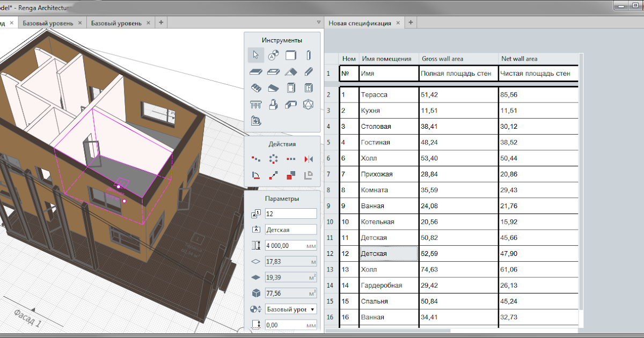644x338 pixels.
Task: Click the Rotate action icon
Action: click(255, 175)
